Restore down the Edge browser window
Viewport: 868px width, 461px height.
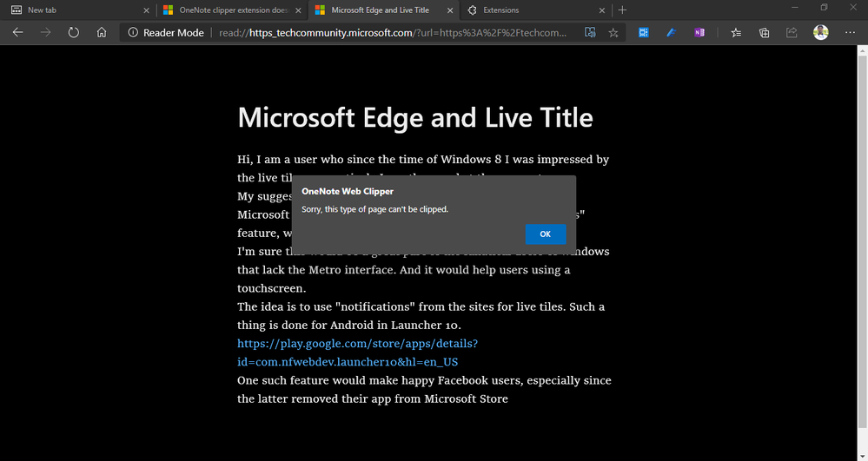(825, 8)
